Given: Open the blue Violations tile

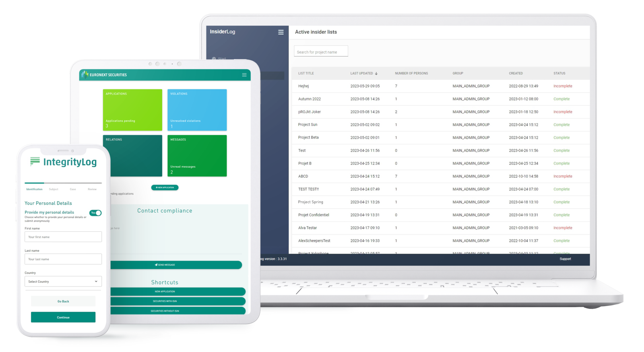Looking at the screenshot, I should click(x=197, y=110).
